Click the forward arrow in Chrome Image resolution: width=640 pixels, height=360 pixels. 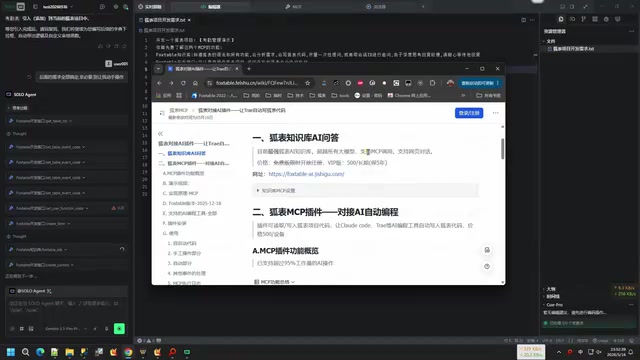tap(171, 83)
